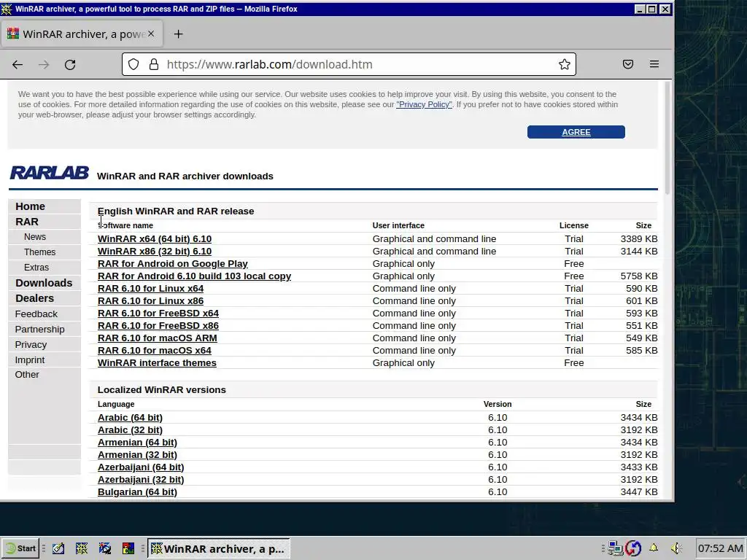Close the WinRAR archiver tab
Screen dimensions: 747x560
(151, 34)
